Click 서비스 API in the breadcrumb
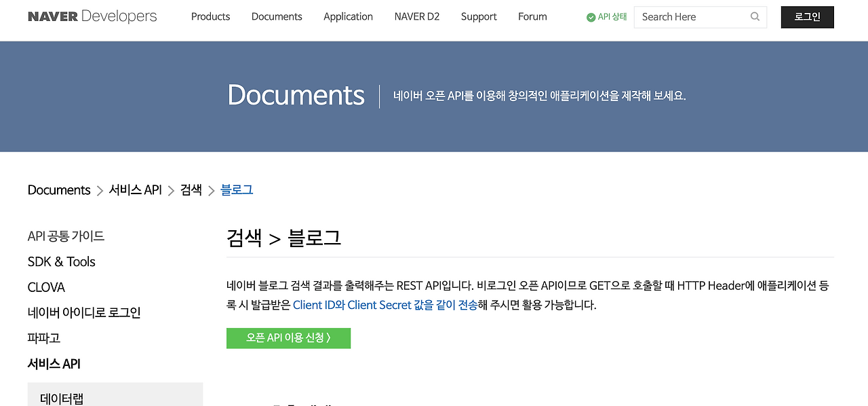The image size is (868, 406). pos(135,190)
